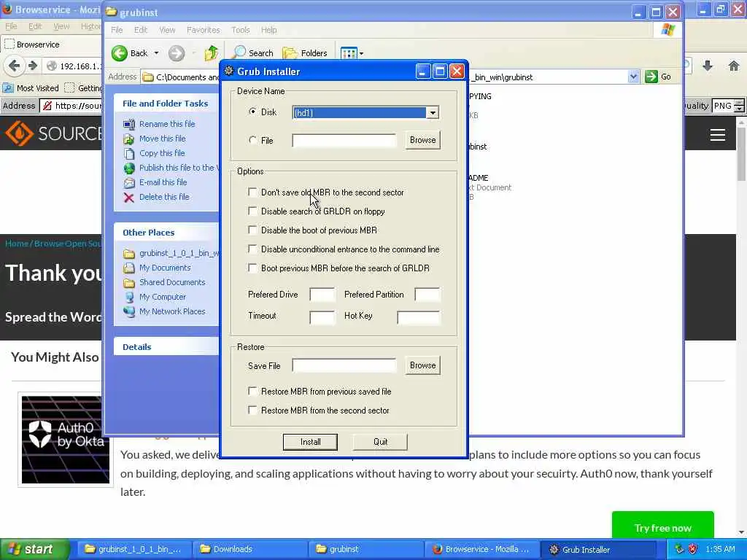
Task: Click the Timeout text box
Action: (x=322, y=317)
